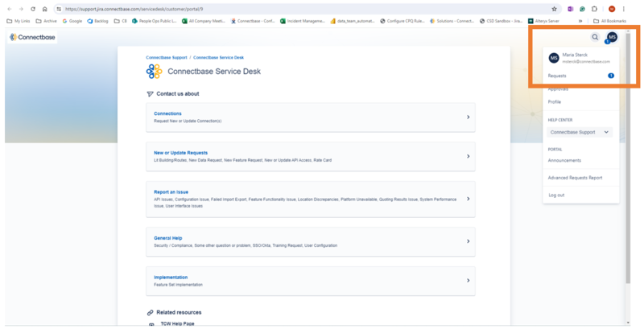Click the MS user avatar icon
644x329 pixels.
612,37
